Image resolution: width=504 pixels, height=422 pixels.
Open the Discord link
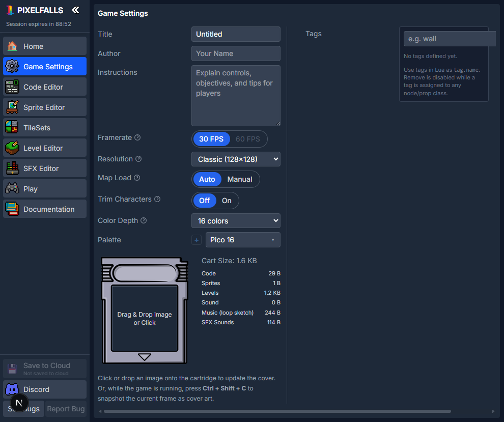tap(45, 389)
